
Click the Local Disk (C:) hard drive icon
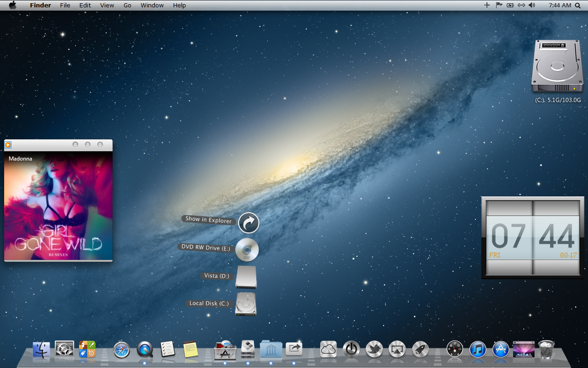point(246,304)
